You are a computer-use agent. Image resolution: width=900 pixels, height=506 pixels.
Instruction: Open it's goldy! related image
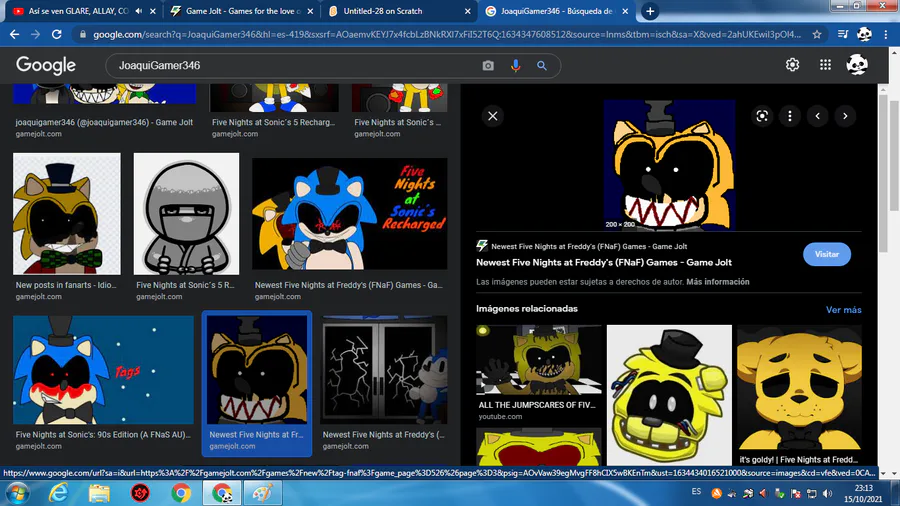click(x=799, y=387)
